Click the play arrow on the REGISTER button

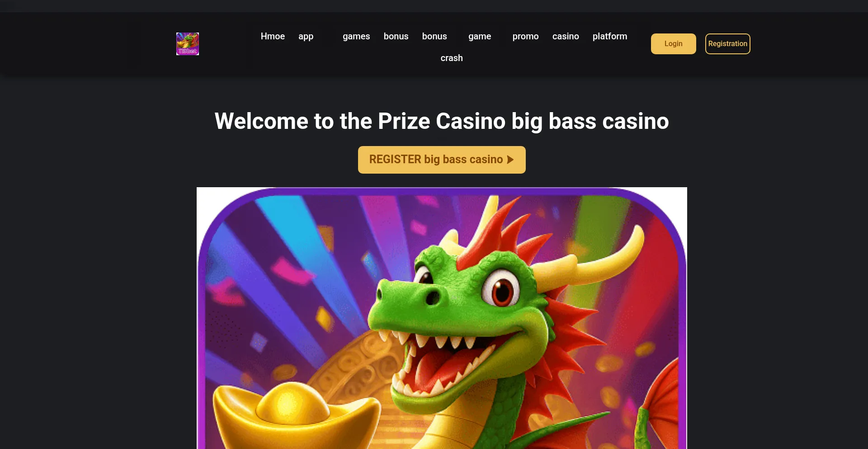tap(510, 160)
